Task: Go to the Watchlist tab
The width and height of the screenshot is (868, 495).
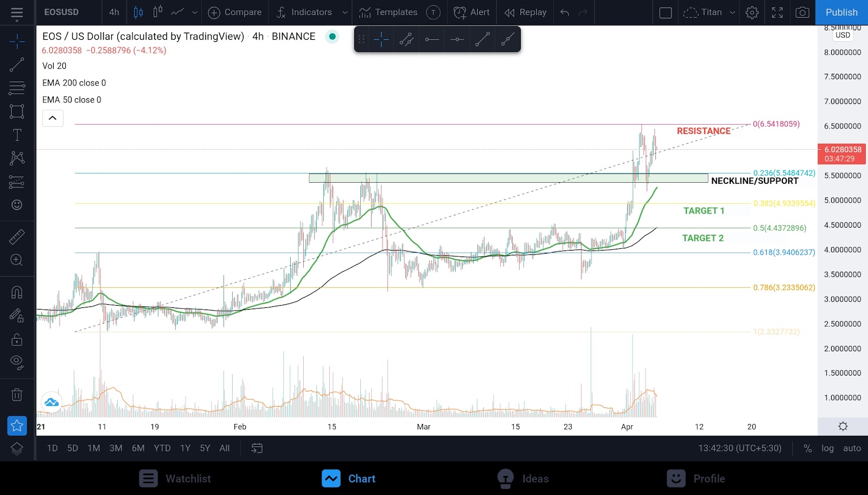Action: 175,479
